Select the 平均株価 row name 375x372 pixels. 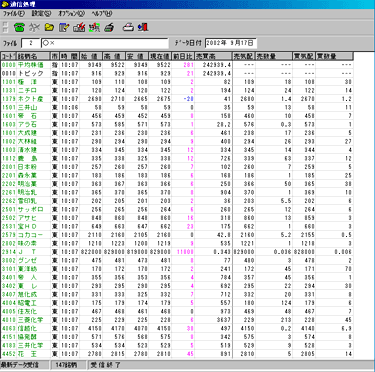coord(31,65)
